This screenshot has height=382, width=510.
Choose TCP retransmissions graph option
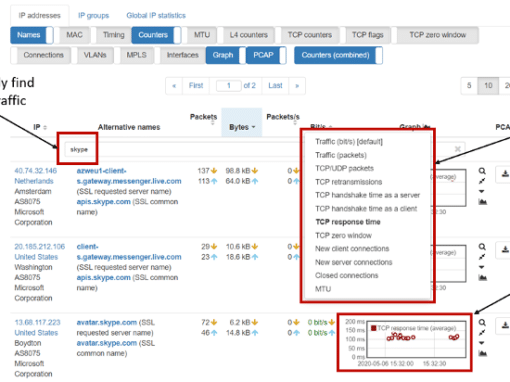click(x=349, y=182)
